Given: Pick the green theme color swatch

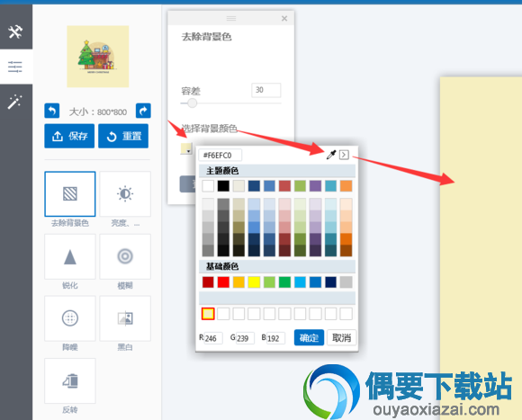Looking at the screenshot, I should click(x=300, y=186).
